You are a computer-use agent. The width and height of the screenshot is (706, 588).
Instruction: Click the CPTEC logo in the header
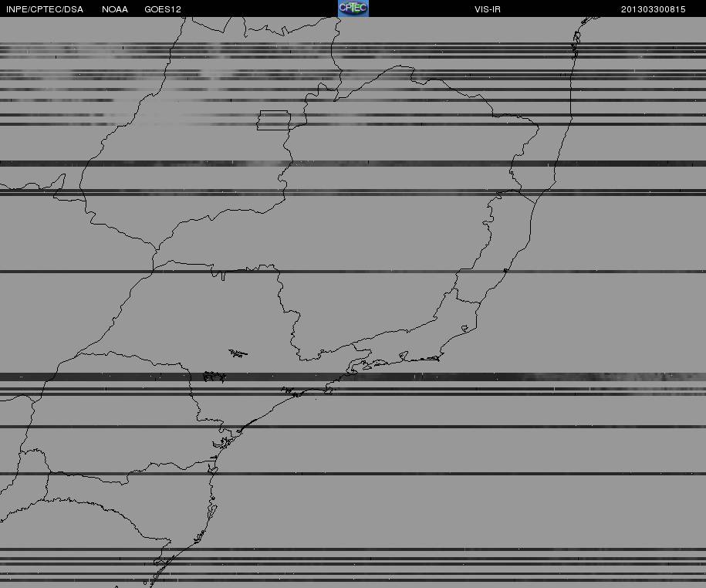click(x=353, y=8)
